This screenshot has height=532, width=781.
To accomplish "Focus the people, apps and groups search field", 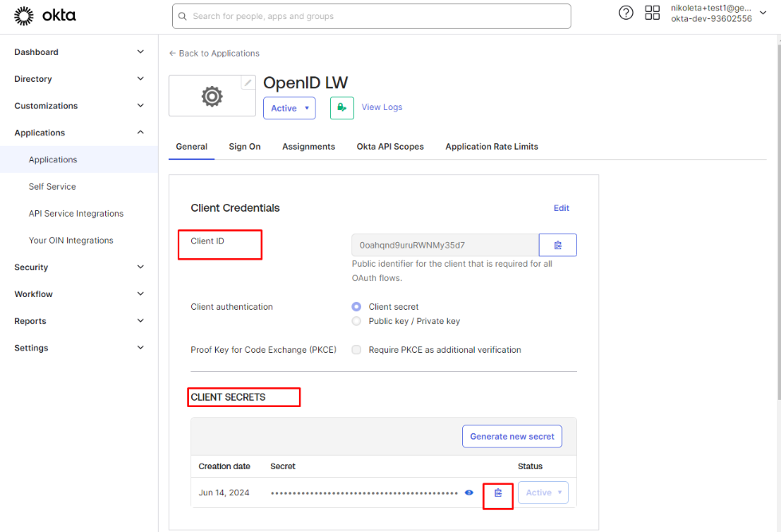I will pyautogui.click(x=371, y=17).
